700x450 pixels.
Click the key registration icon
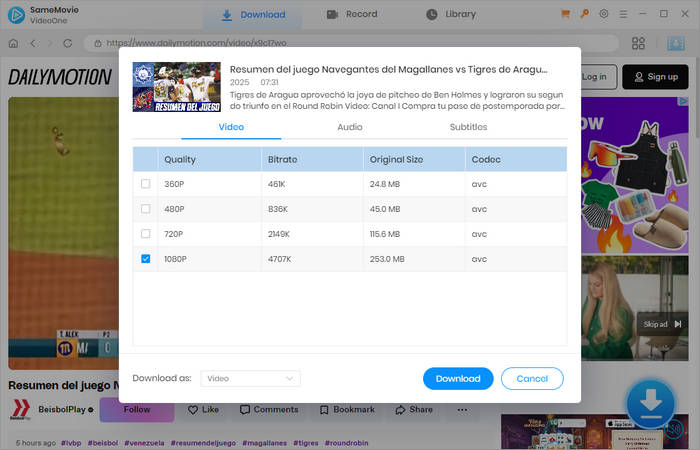coord(584,14)
